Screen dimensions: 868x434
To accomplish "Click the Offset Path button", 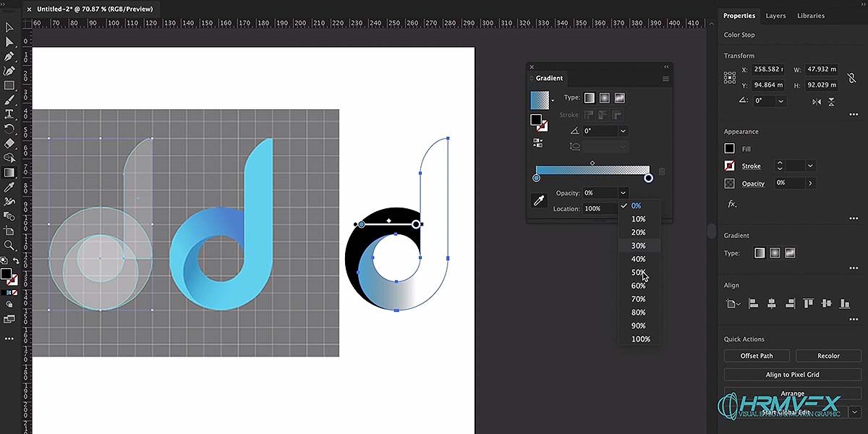I will tap(756, 356).
